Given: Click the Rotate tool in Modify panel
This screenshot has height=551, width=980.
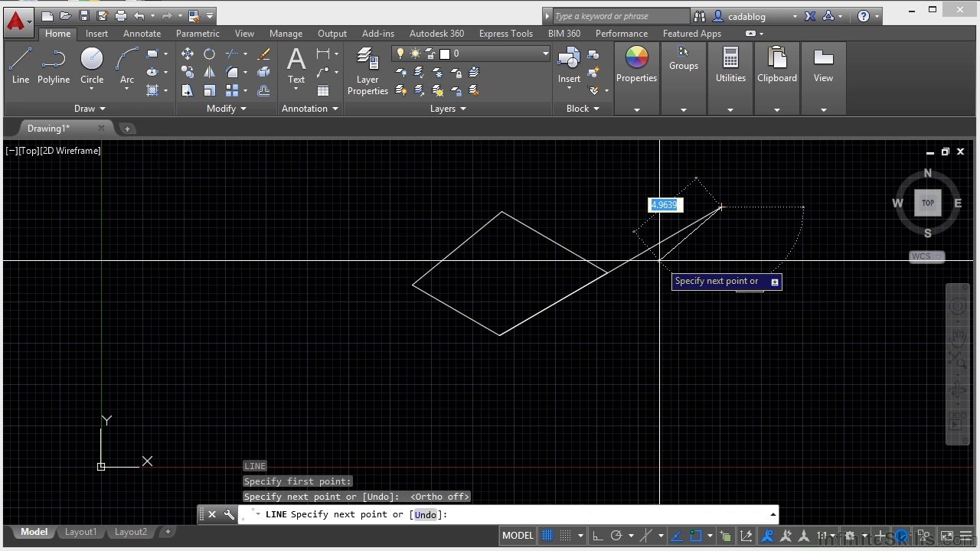Looking at the screenshot, I should pos(209,54).
